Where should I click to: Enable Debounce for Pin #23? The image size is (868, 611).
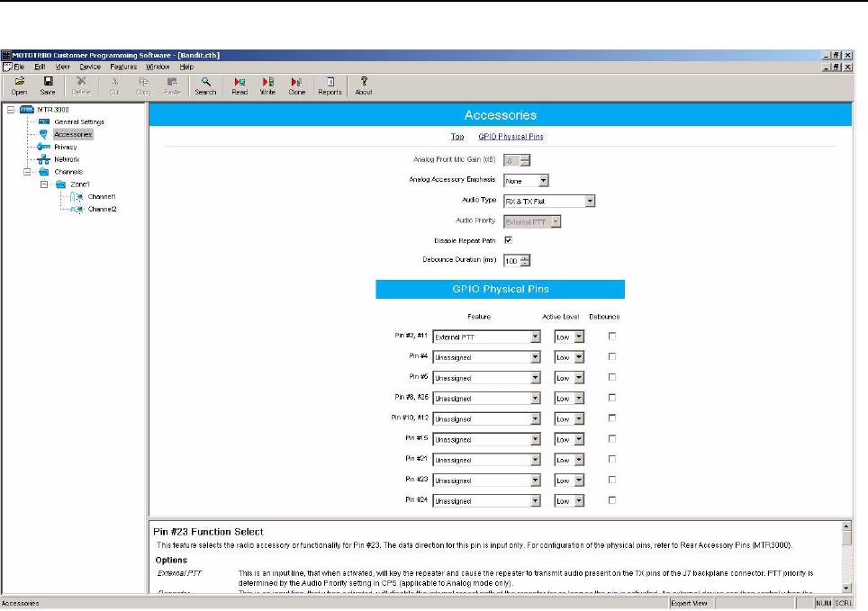pos(611,480)
